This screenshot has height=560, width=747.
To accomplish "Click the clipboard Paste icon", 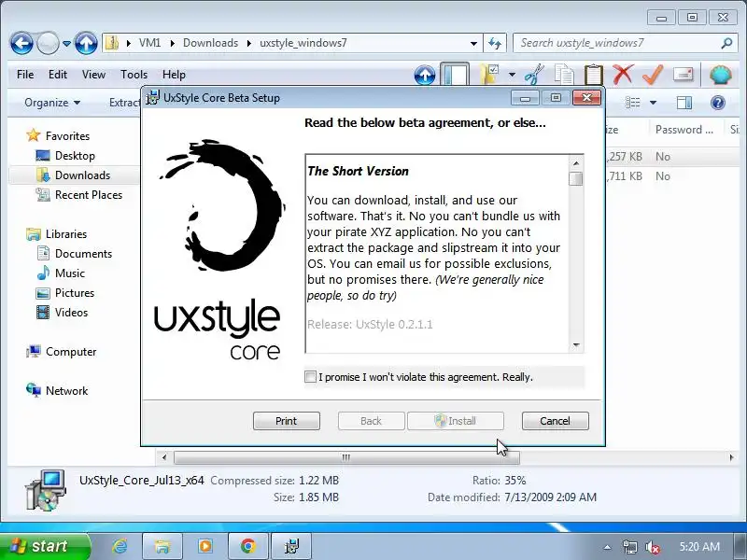I will click(593, 75).
